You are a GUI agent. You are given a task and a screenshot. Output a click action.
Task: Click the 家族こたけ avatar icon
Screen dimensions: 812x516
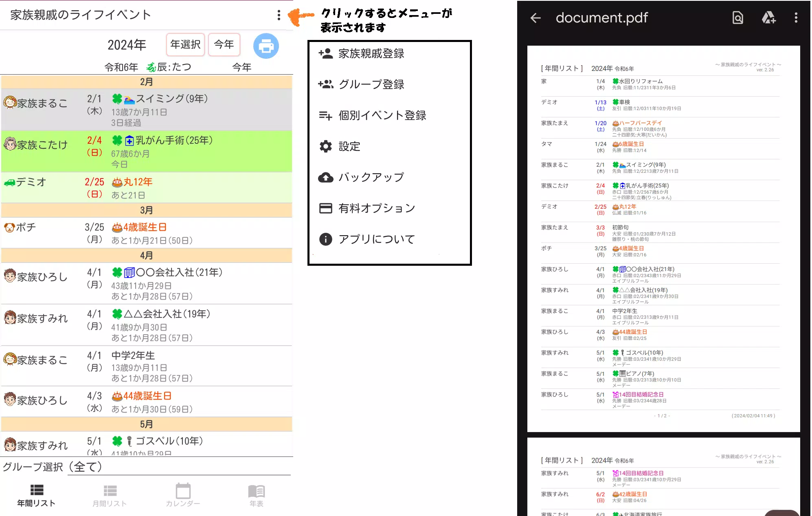click(10, 144)
